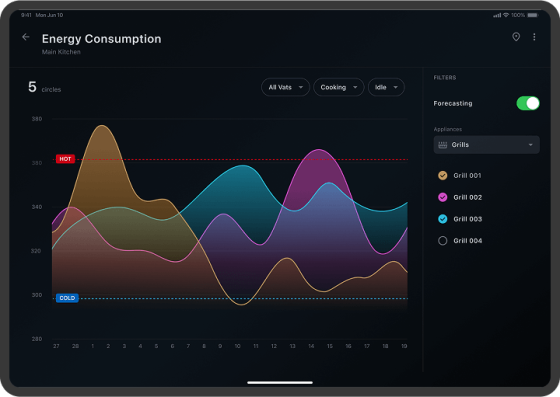Open the three-dot more options menu

[x=534, y=37]
